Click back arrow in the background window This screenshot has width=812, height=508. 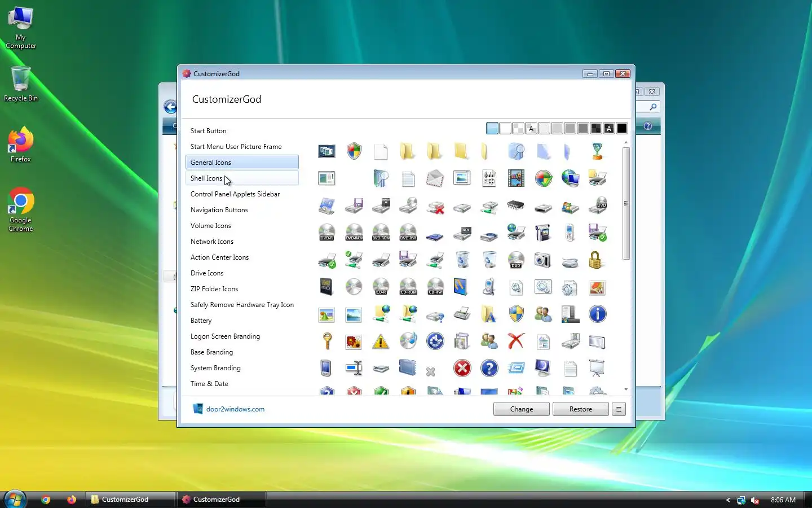click(170, 107)
